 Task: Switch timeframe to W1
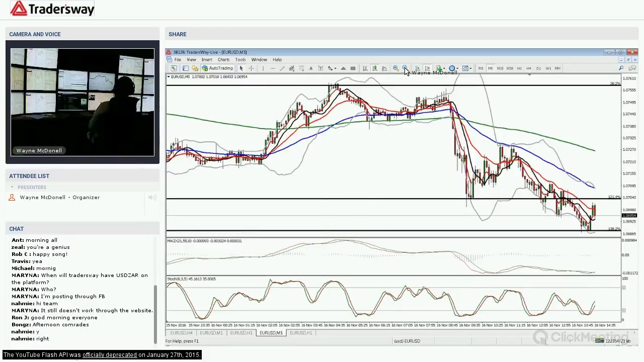(548, 68)
